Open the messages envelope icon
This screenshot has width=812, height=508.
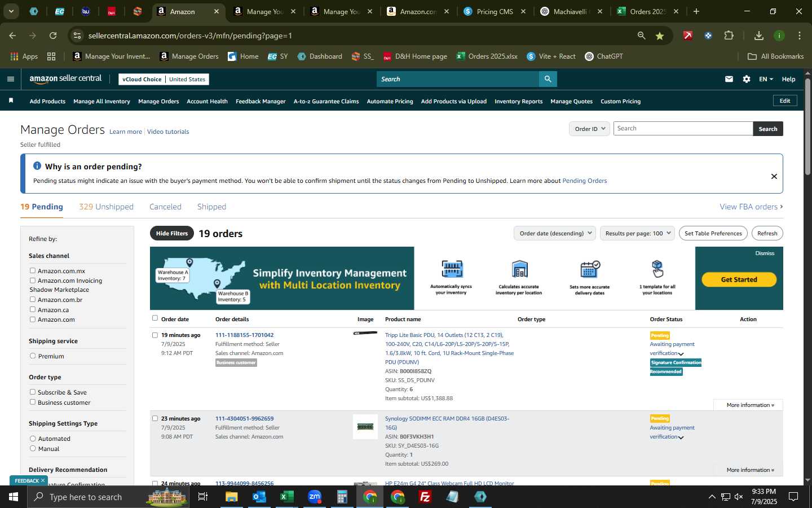tap(729, 79)
